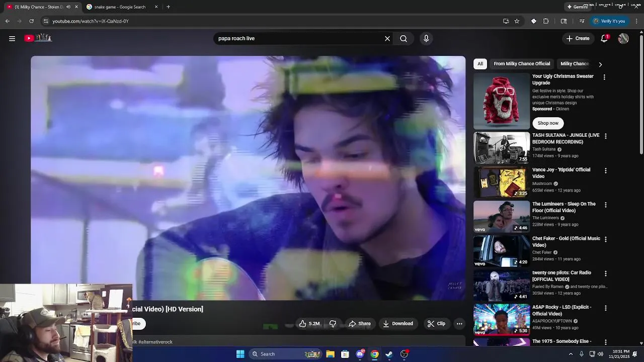Viewport: 644px width, 362px height.
Task: Go to the YouTube home logo
Action: point(38,38)
